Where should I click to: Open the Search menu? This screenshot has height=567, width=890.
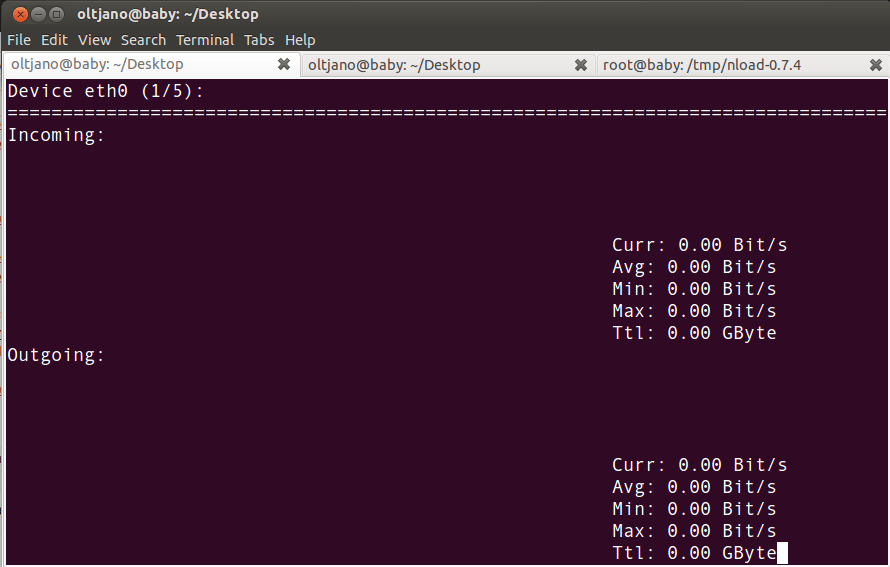[143, 40]
